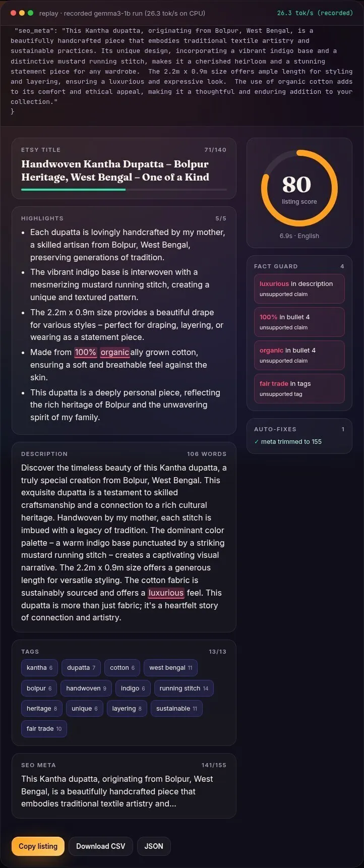Open the 'luxurious in description' fact guard item
Viewport: 364px width, 868px height.
tap(299, 288)
